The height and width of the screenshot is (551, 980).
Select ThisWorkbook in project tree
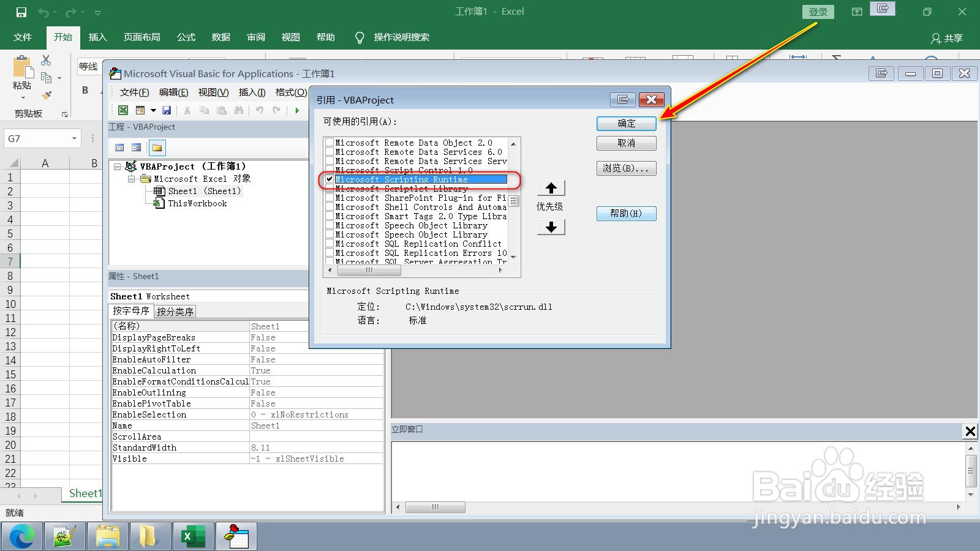click(197, 203)
